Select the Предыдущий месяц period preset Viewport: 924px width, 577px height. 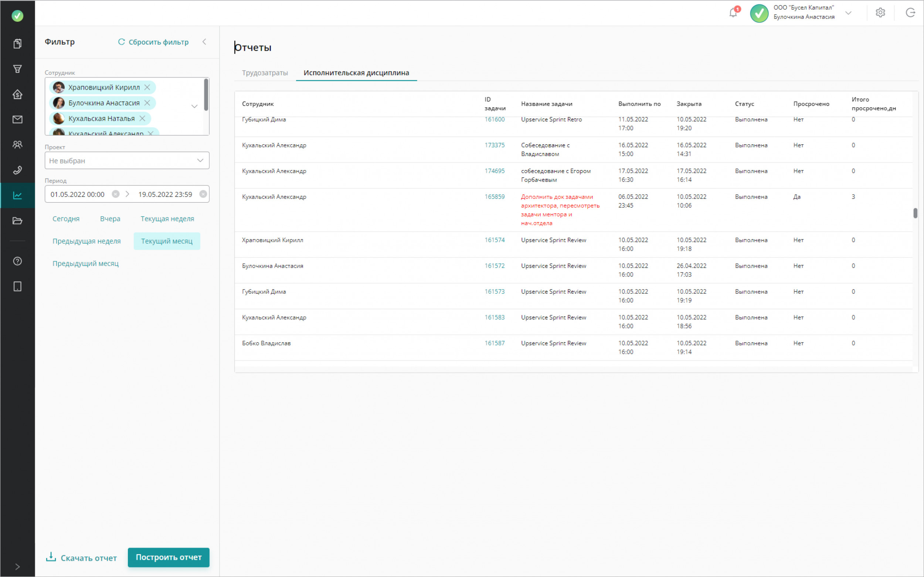85,263
